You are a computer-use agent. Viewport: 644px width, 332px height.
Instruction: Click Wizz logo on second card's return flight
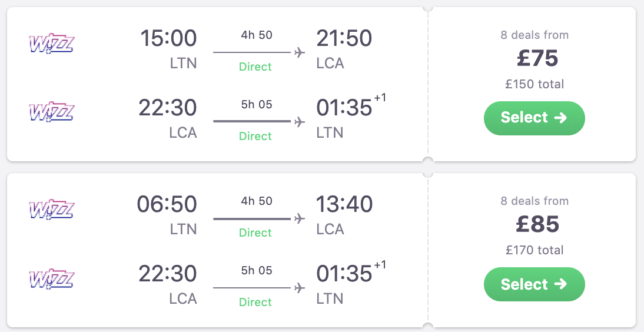(51, 278)
